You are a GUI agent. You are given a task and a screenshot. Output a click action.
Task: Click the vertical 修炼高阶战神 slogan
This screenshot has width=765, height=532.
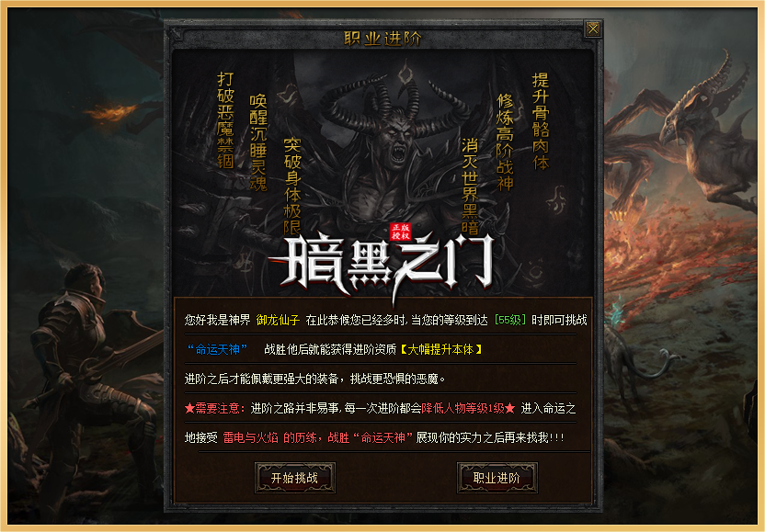[505, 141]
